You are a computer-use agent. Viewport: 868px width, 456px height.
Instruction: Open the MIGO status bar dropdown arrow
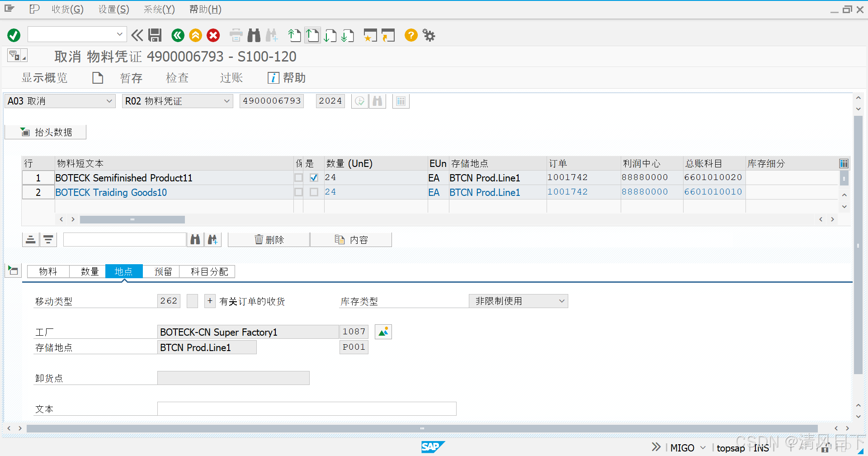coord(703,448)
